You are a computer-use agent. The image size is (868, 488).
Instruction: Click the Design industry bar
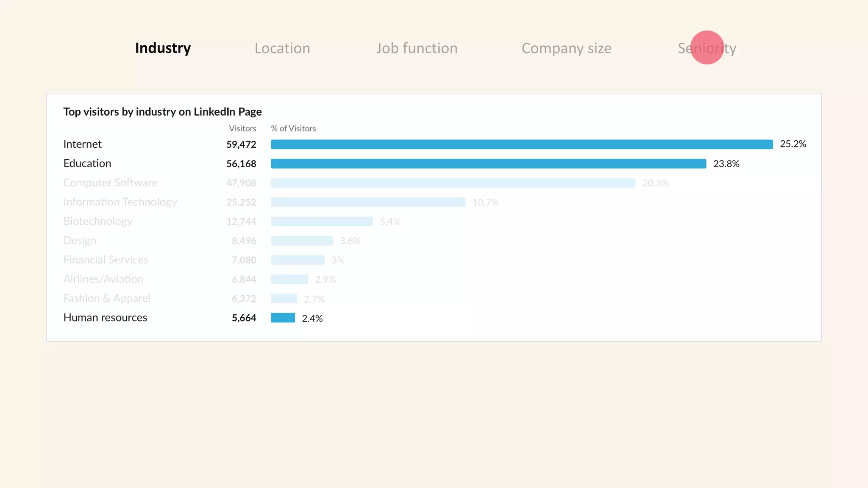click(302, 241)
